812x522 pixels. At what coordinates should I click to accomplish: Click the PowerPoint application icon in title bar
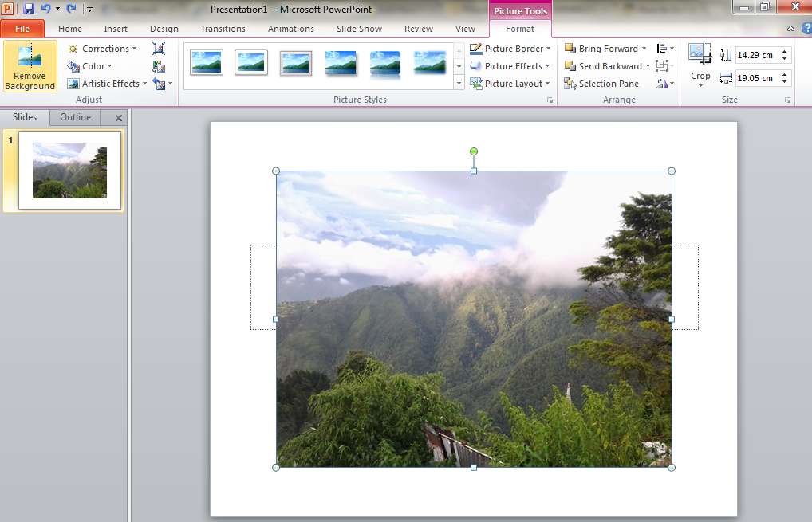tap(7, 9)
